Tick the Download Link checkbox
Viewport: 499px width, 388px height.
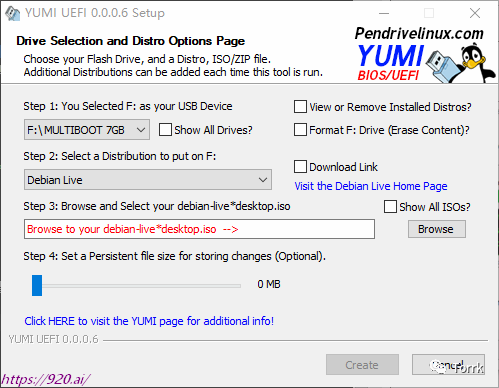tap(300, 166)
